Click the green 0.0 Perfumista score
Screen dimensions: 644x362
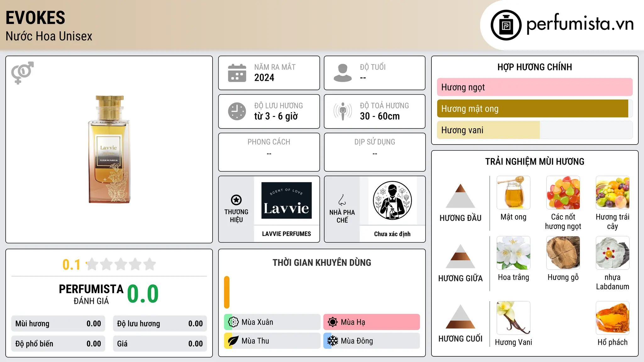143,294
